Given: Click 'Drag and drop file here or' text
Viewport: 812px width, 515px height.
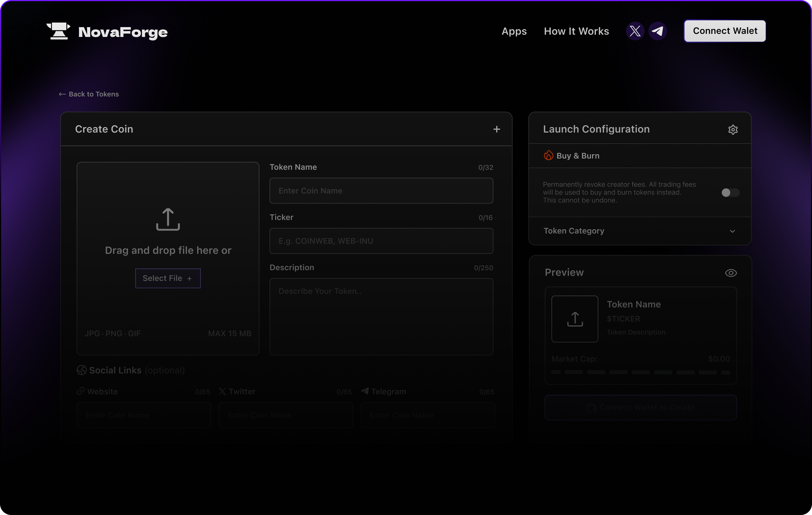Looking at the screenshot, I should pos(168,250).
